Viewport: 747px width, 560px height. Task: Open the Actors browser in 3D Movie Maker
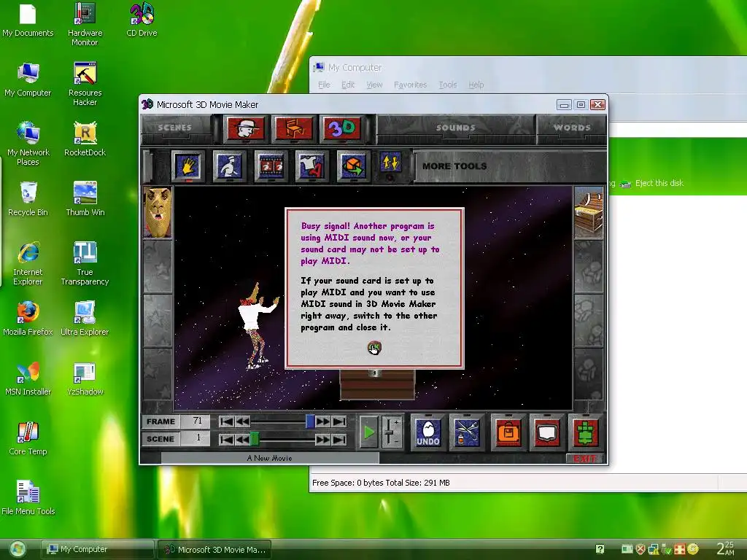click(245, 128)
